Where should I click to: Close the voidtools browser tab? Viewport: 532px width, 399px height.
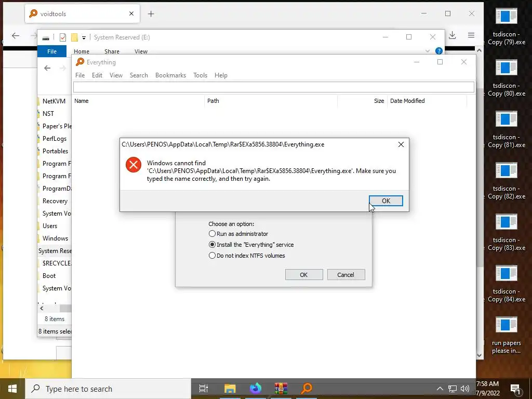[x=131, y=14]
